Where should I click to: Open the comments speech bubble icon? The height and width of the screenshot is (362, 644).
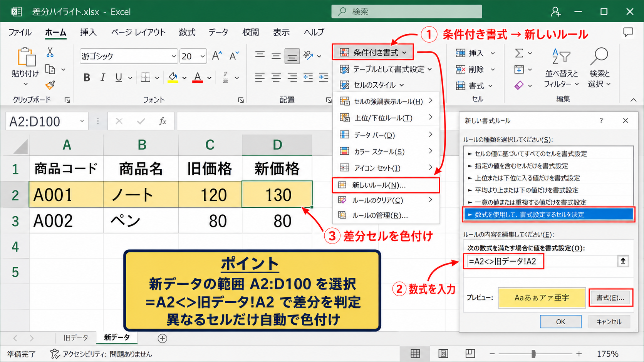[x=628, y=32]
